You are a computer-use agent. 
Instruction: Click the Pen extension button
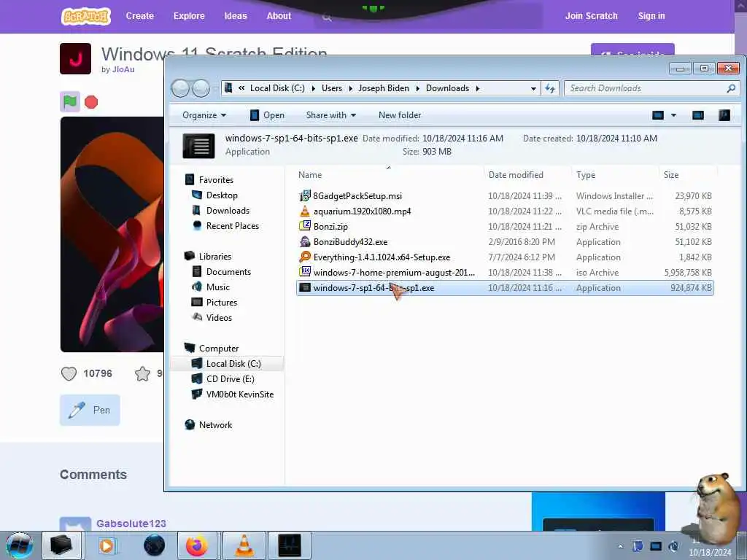90,410
